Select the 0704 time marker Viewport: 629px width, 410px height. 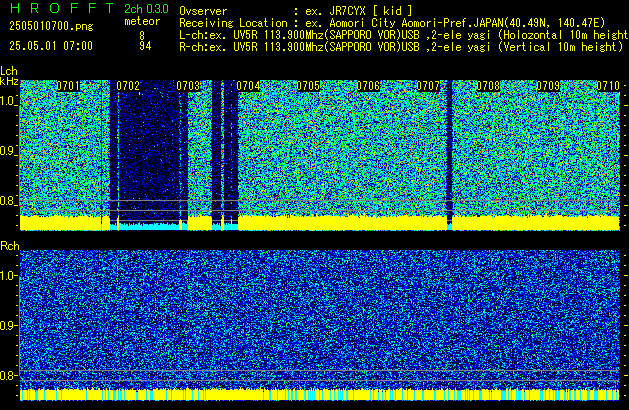click(x=248, y=86)
